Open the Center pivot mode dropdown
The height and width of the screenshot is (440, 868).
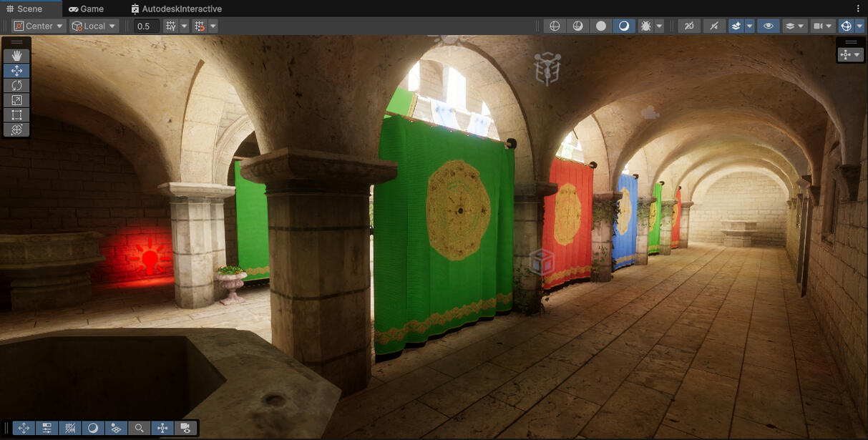point(39,26)
